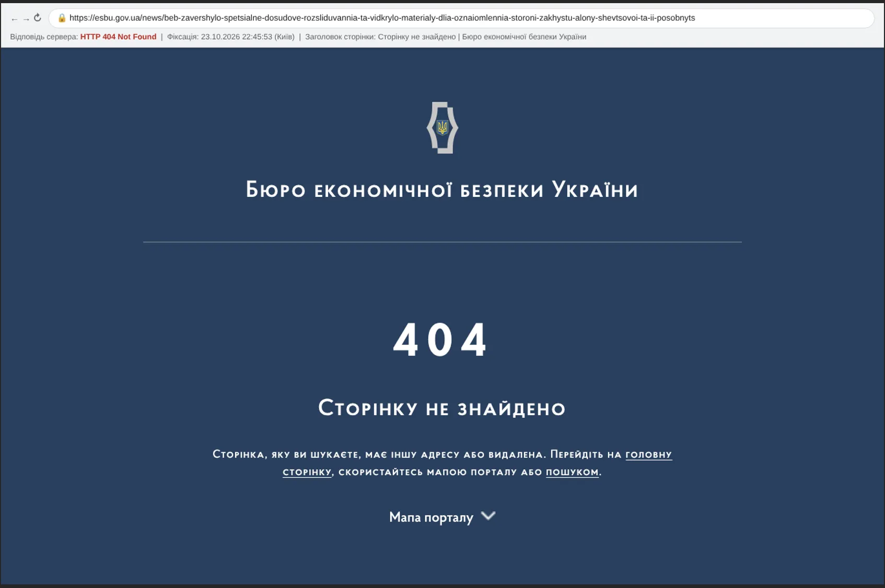Viewport: 885px width, 588px height.
Task: Follow the головну сторінку link
Action: [648, 454]
